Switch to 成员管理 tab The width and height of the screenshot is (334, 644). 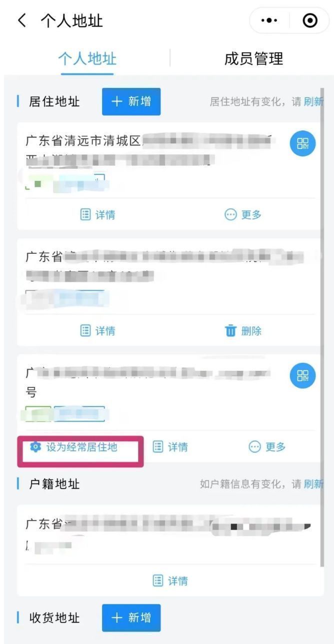tap(253, 58)
